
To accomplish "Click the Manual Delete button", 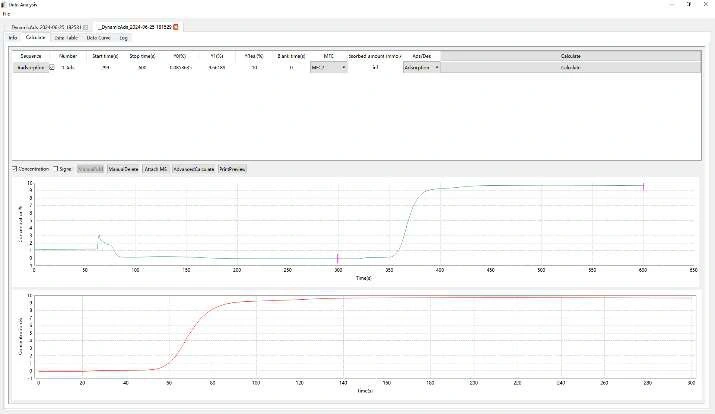I will (124, 169).
